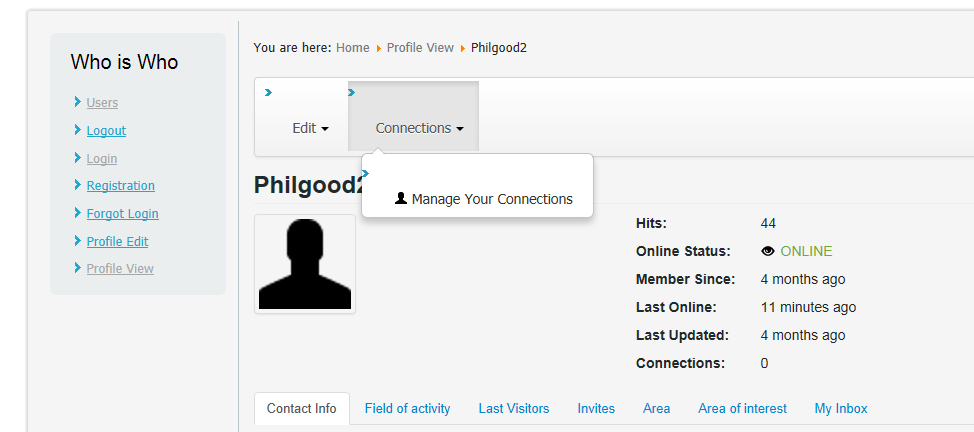
Task: Open the Last Visitors tab
Action: click(x=514, y=408)
